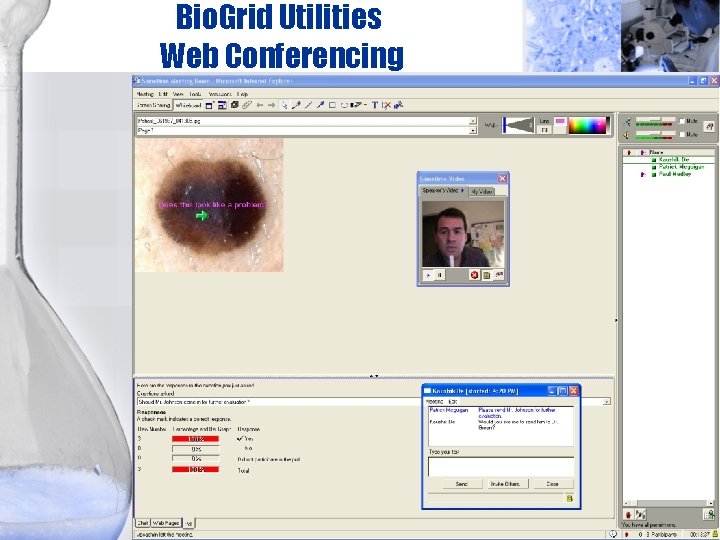720x540 pixels.
Task: Click the padlock icon in status bar
Action: click(715, 534)
